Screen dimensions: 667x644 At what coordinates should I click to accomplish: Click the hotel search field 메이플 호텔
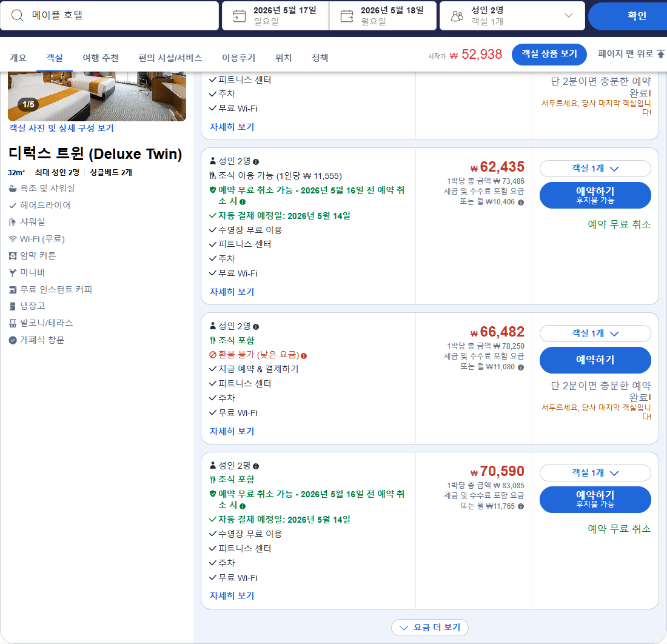109,16
